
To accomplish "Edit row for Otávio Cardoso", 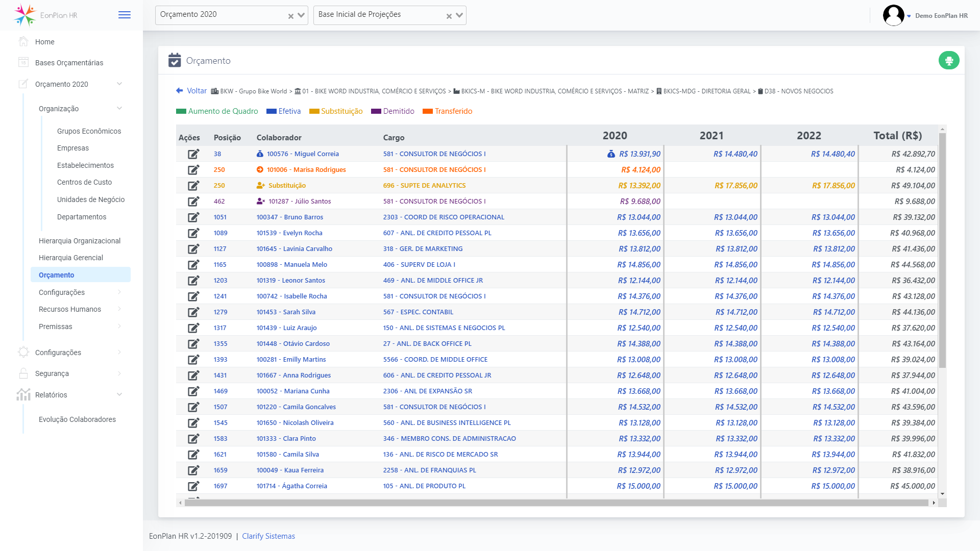I will pyautogui.click(x=193, y=344).
